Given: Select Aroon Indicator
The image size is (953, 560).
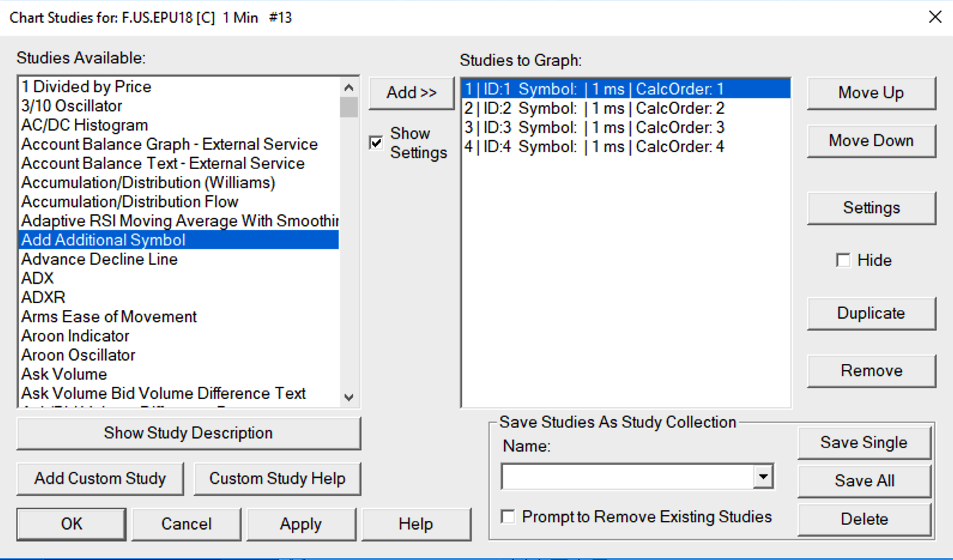Looking at the screenshot, I should [x=179, y=336].
